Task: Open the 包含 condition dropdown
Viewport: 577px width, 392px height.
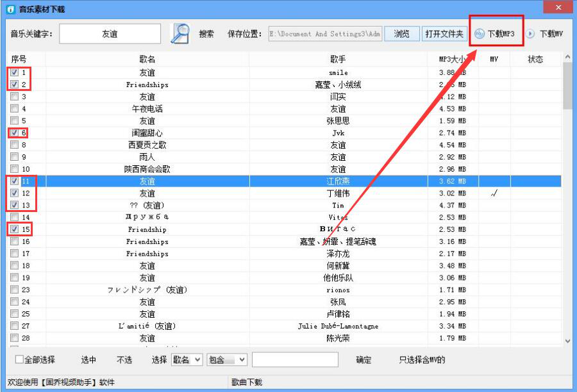Action: coord(227,359)
